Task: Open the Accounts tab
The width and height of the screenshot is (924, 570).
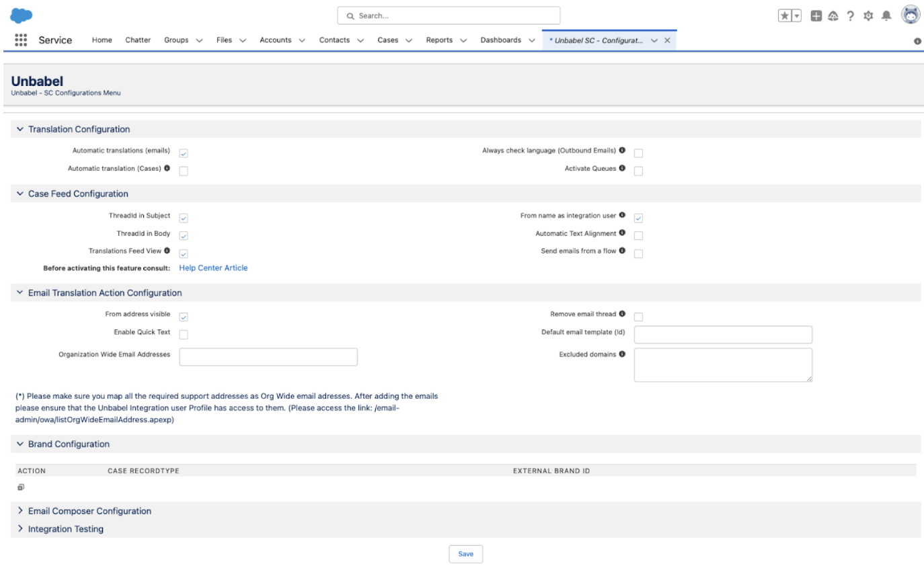Action: pos(276,40)
